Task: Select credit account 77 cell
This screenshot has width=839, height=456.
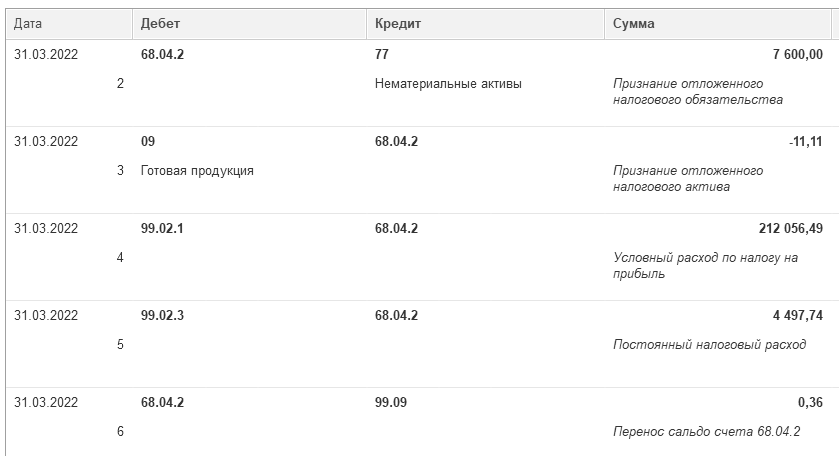Action: point(382,55)
